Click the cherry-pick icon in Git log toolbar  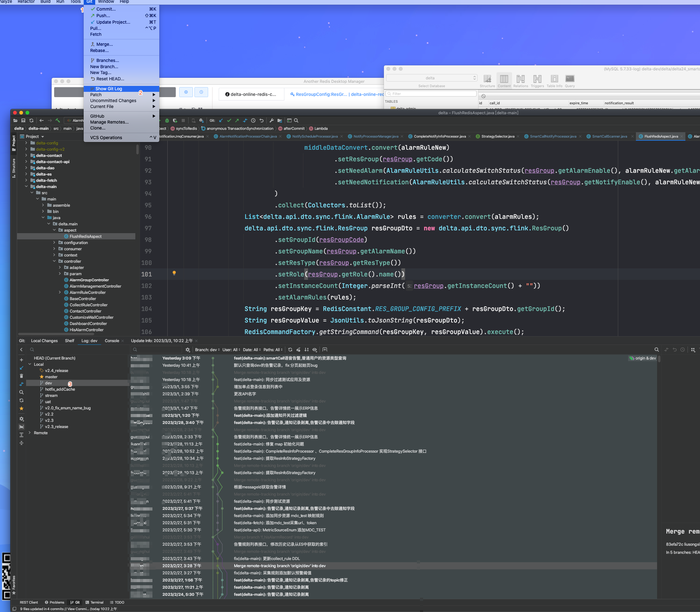pos(298,350)
